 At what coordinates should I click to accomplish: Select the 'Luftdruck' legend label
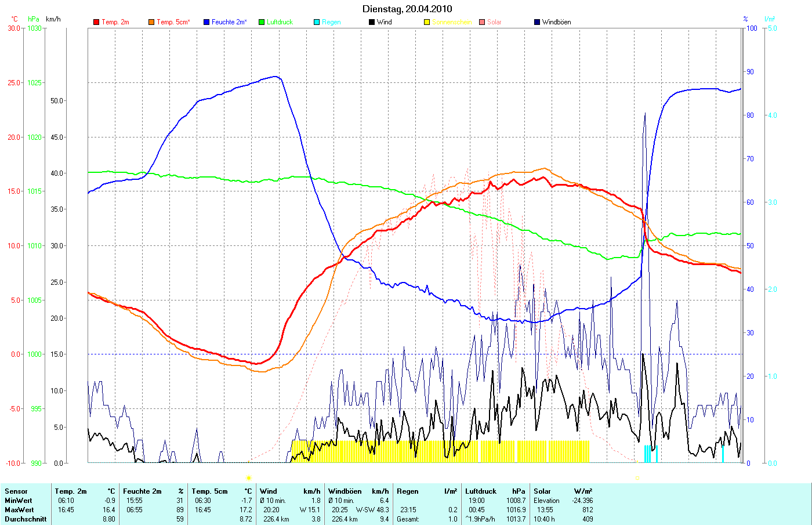click(280, 22)
